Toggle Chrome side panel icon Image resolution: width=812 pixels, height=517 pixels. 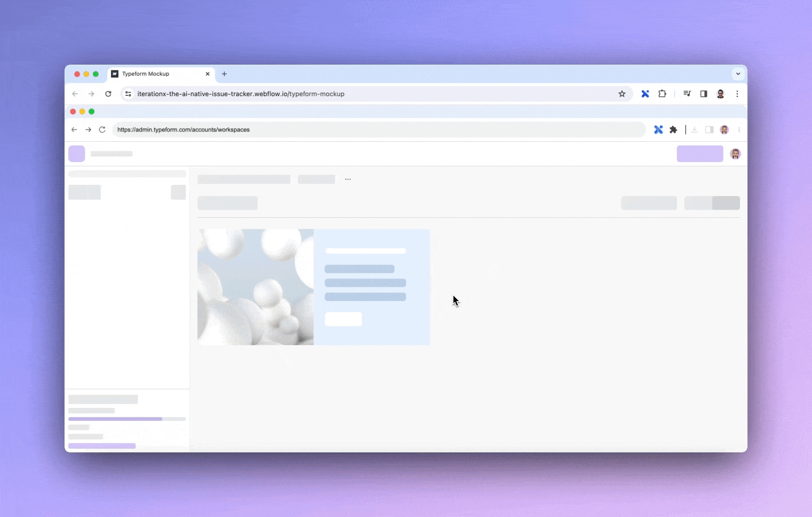pos(704,94)
